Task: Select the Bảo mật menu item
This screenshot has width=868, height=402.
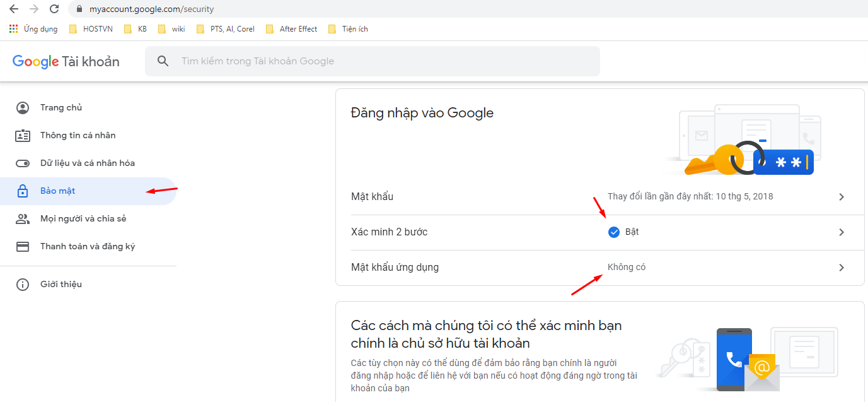Action: pos(88,191)
